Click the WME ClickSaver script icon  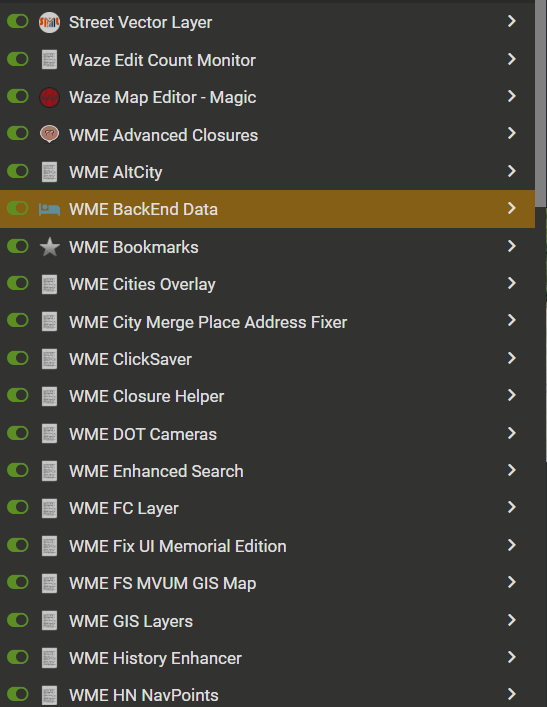tap(49, 359)
